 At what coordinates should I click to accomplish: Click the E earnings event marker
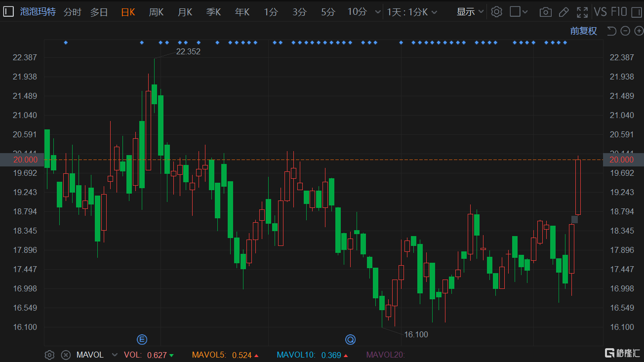click(x=142, y=339)
